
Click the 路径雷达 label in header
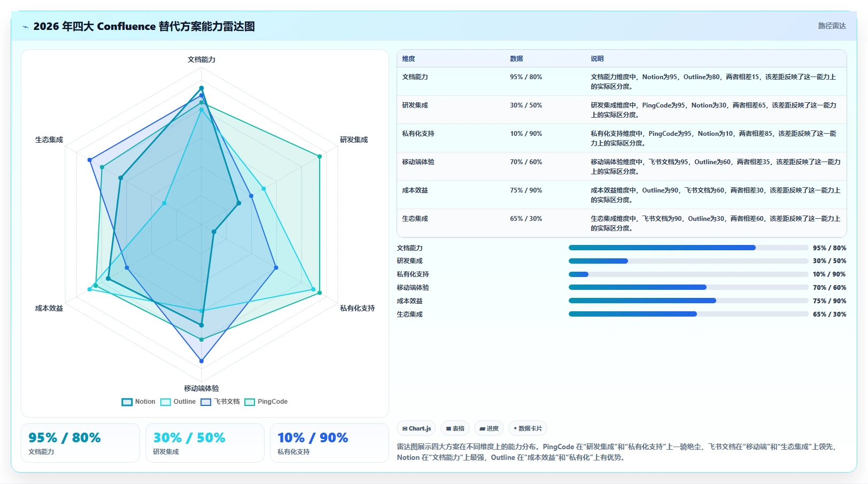pos(832,26)
